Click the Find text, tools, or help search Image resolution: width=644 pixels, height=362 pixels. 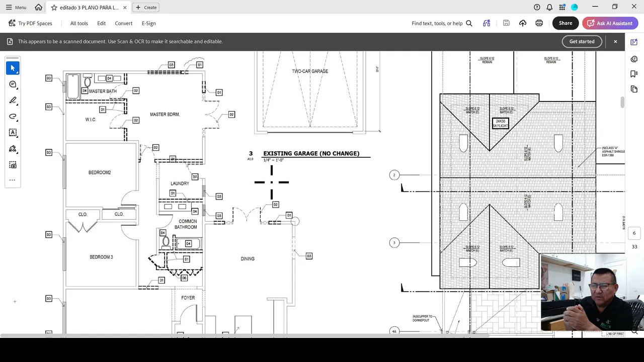pos(442,23)
